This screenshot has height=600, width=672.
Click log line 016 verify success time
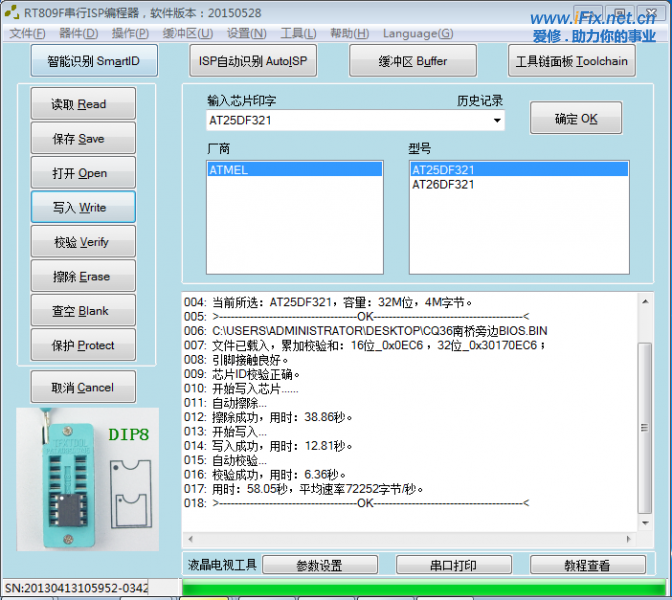(x=264, y=474)
